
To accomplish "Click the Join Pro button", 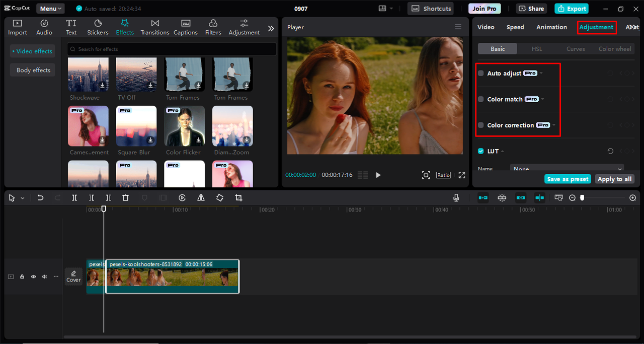I will pyautogui.click(x=485, y=9).
